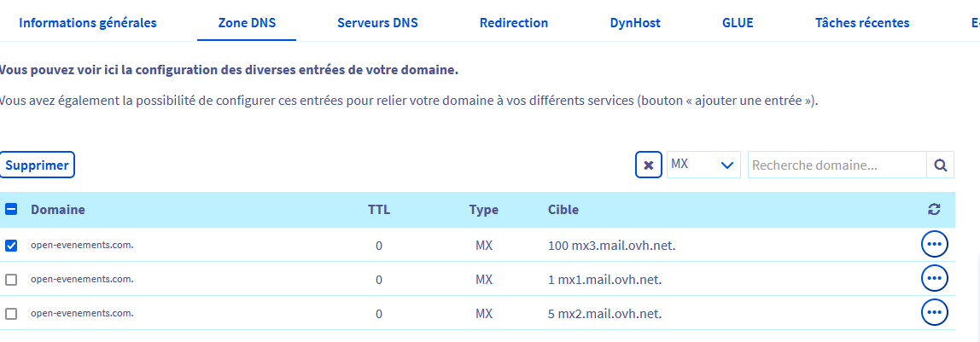Viewport: 980px width, 342px height.
Task: Click the Recherche domaine search field
Action: click(x=837, y=165)
